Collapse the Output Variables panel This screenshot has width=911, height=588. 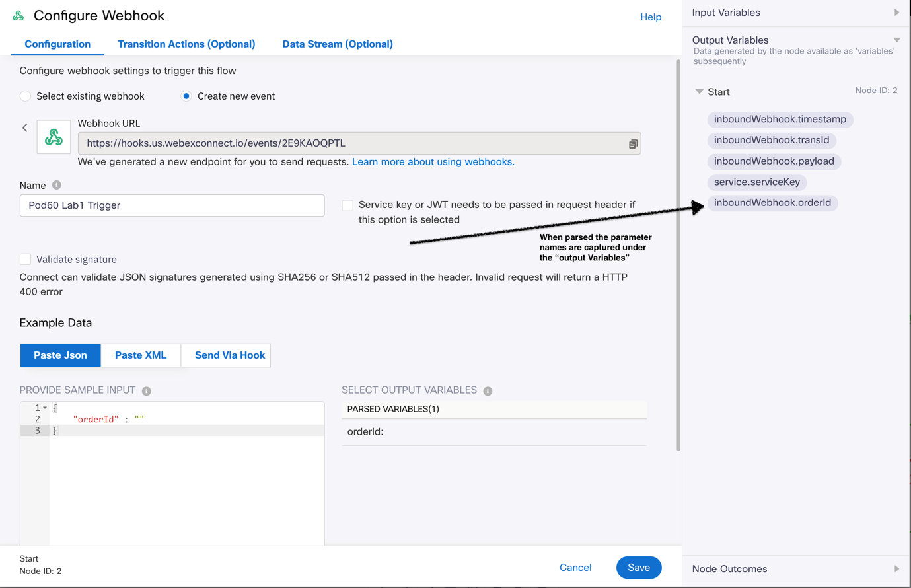[x=896, y=40]
